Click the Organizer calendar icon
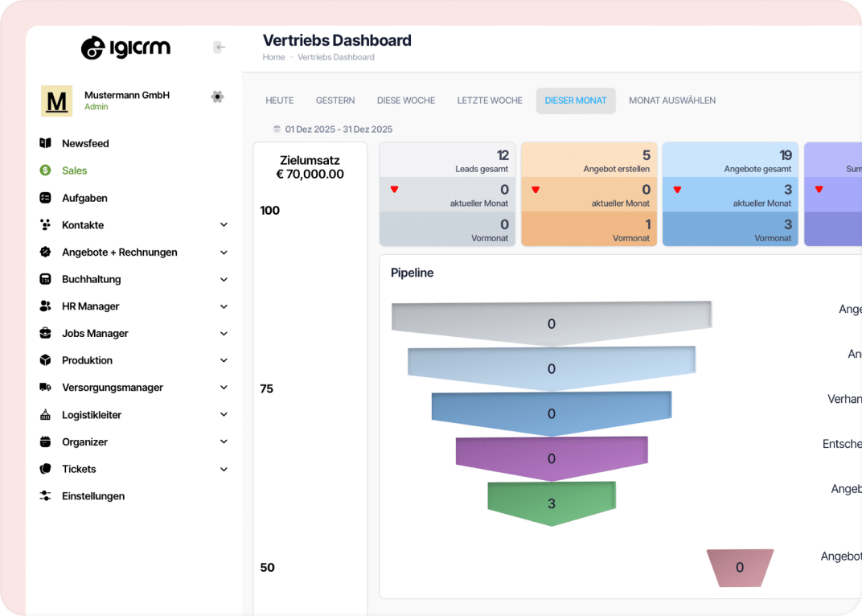This screenshot has width=862, height=616. click(46, 441)
